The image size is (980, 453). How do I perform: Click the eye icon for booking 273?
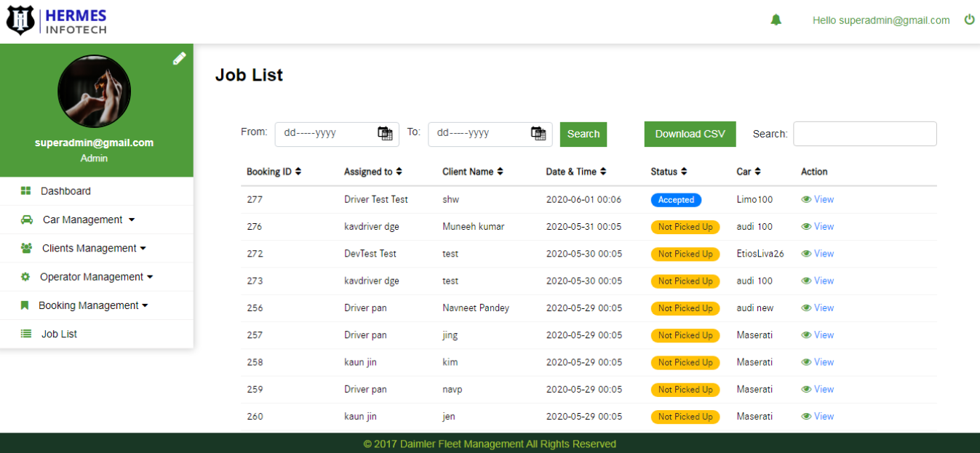[806, 281]
